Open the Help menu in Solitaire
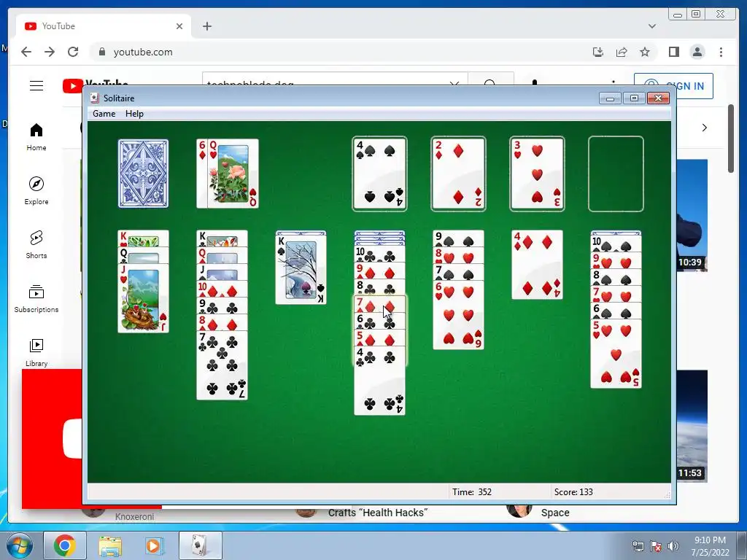Image resolution: width=747 pixels, height=560 pixels. click(134, 114)
